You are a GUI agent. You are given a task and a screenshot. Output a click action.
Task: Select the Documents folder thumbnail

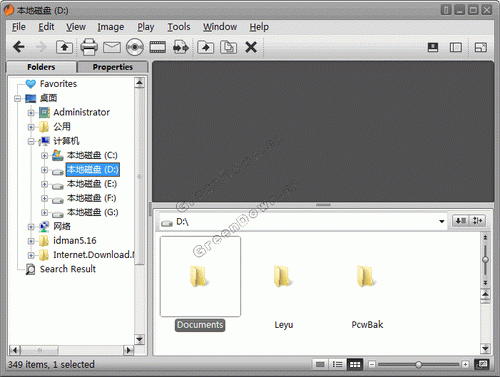coord(200,277)
